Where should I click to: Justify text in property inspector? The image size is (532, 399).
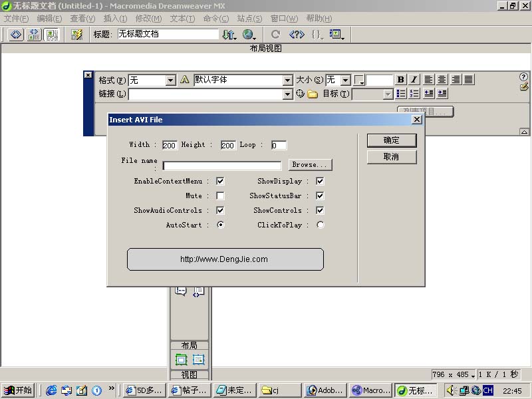click(469, 79)
